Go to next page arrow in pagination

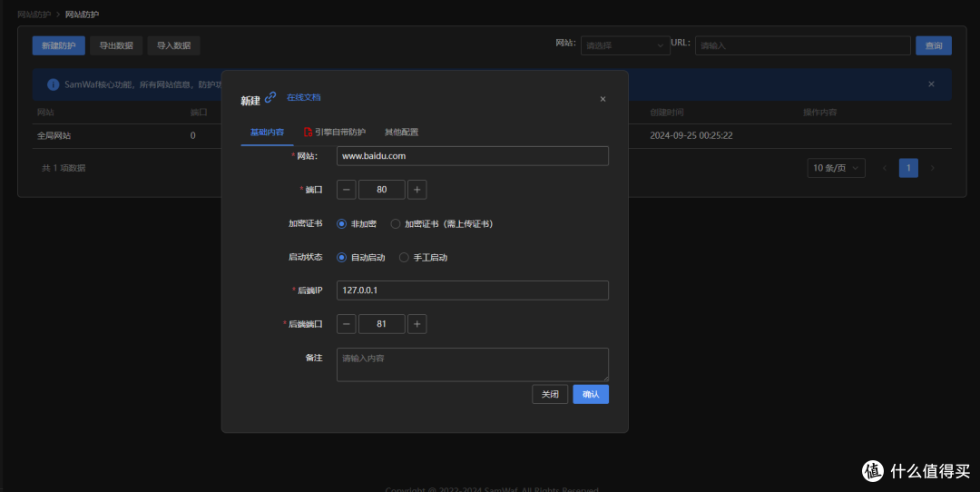point(933,168)
